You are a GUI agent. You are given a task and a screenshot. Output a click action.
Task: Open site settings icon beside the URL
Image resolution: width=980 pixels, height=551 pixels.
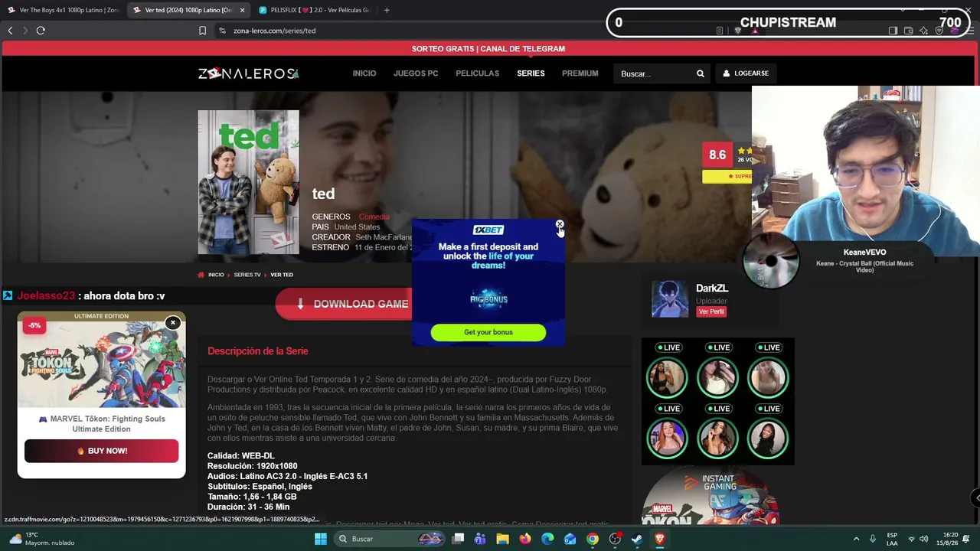[222, 31]
